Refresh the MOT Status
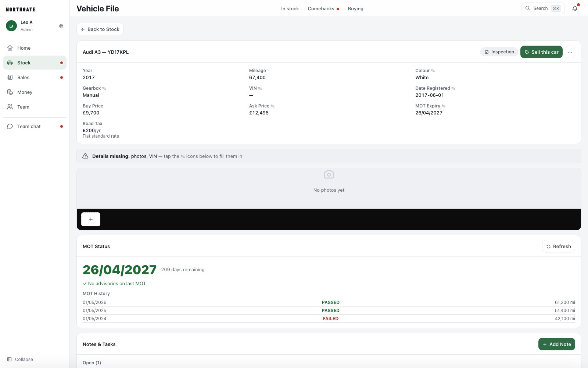Image resolution: width=588 pixels, height=368 pixels. (559, 246)
